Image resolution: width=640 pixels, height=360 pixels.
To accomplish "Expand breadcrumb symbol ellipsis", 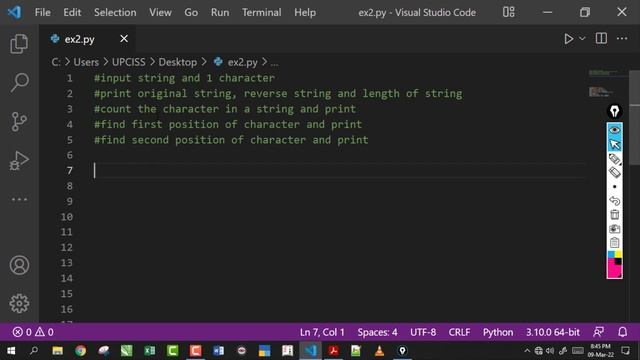I will point(274,62).
